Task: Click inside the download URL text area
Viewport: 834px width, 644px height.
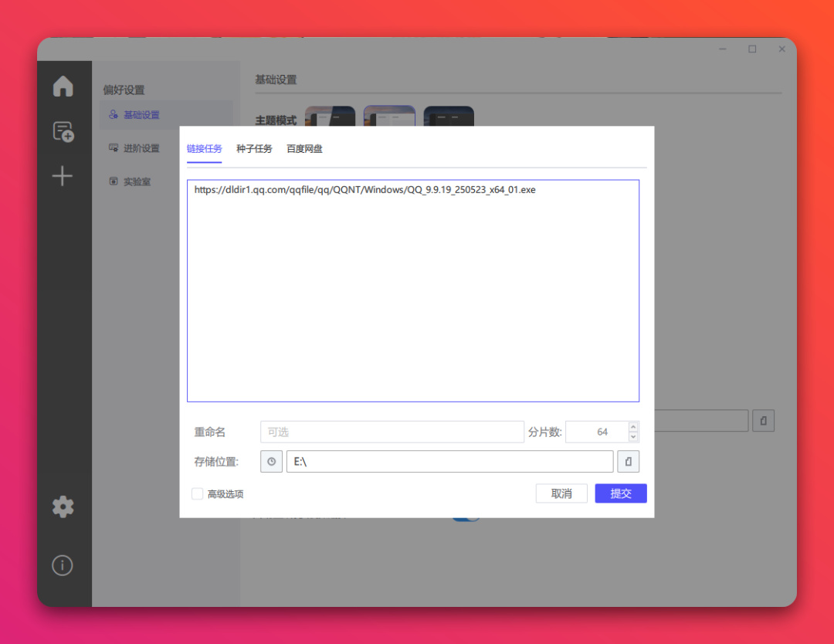Action: [413, 291]
